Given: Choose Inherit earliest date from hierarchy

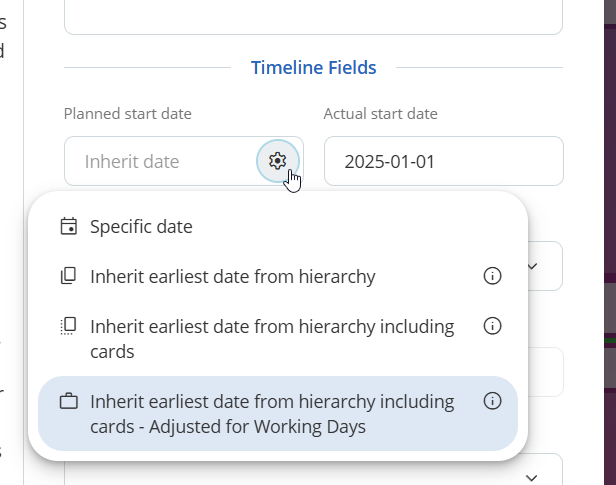Looking at the screenshot, I should (278, 276).
